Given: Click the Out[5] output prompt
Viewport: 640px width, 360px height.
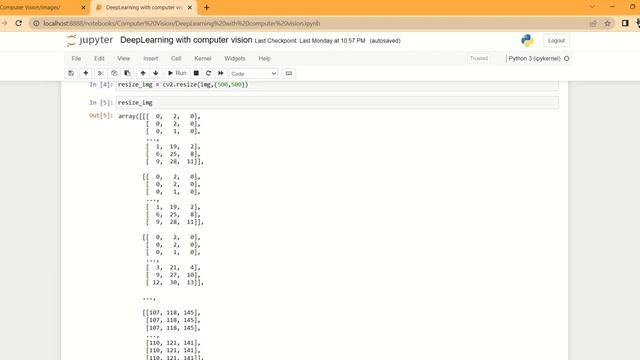Looking at the screenshot, I should [x=101, y=116].
